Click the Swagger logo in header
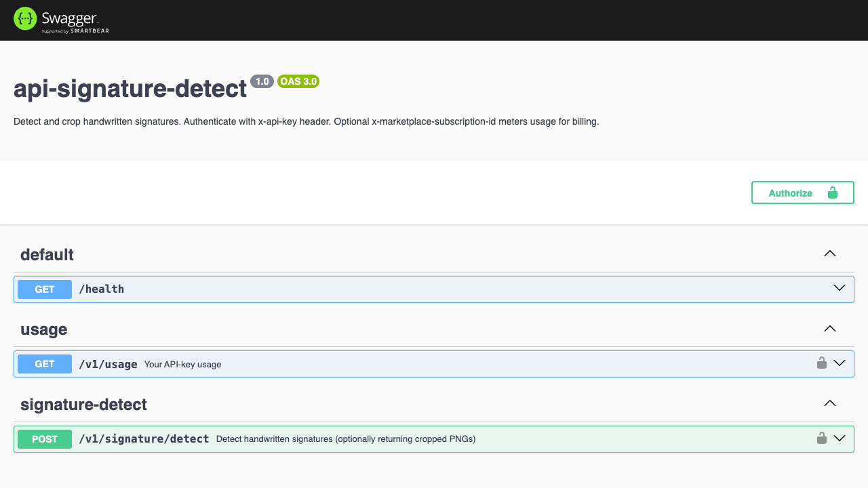The height and width of the screenshot is (488, 868). [x=61, y=20]
